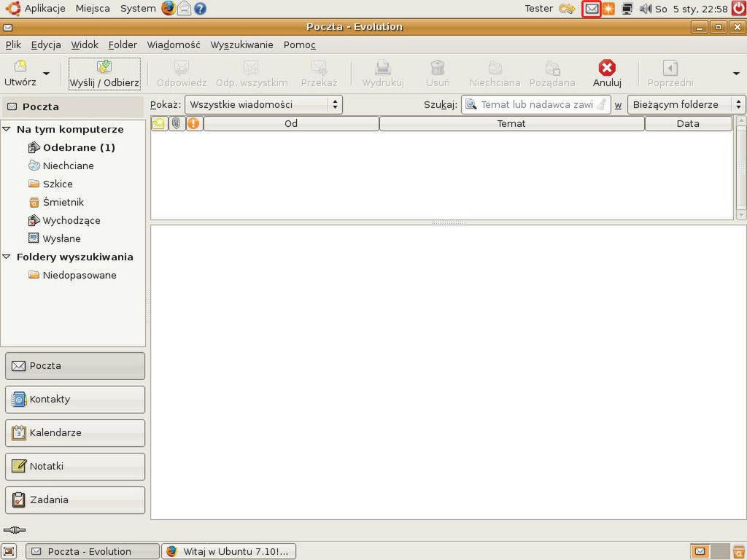
Task: Sort by importance flag column
Action: tap(193, 123)
